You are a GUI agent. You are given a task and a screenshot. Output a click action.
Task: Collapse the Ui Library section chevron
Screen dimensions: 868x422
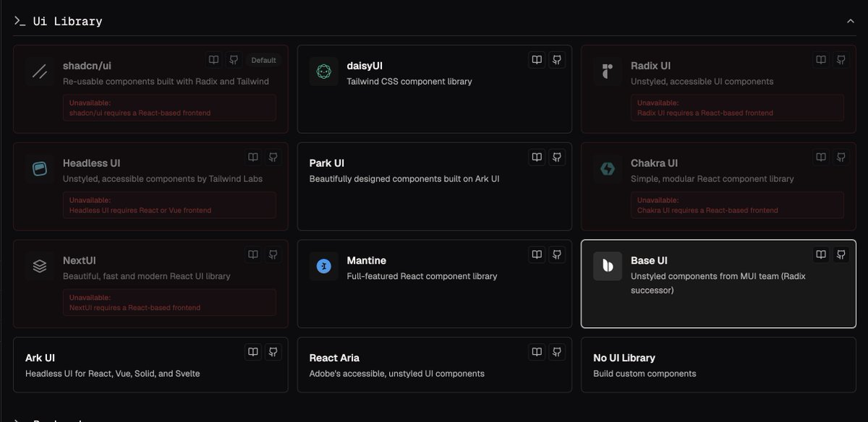click(851, 21)
